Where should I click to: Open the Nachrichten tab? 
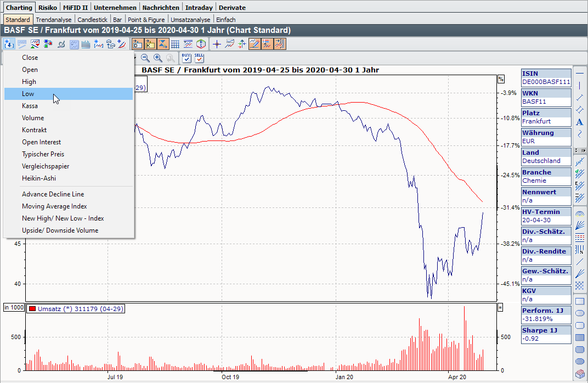tap(161, 8)
